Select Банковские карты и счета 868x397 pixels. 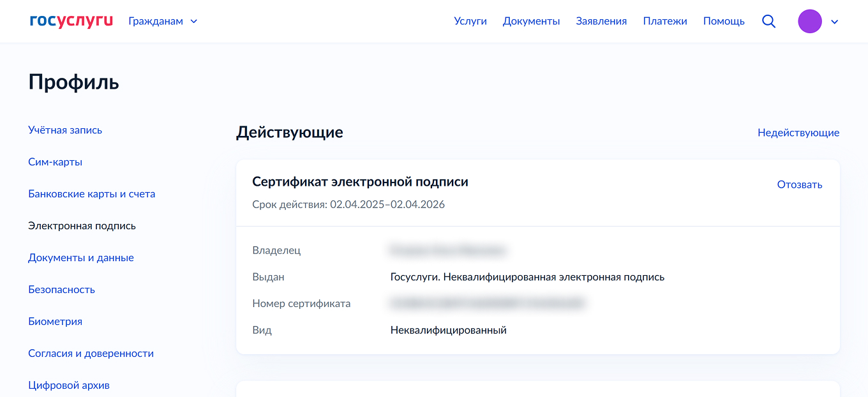91,193
